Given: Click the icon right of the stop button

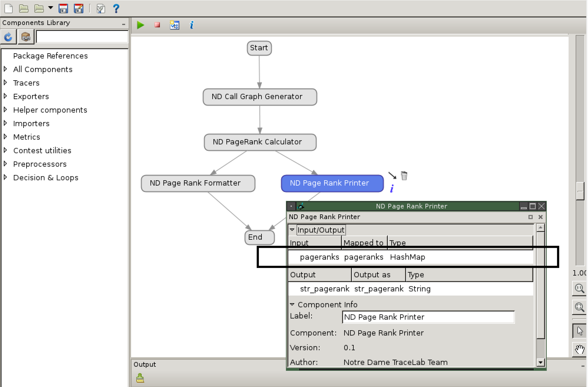Looking at the screenshot, I should click(x=175, y=25).
